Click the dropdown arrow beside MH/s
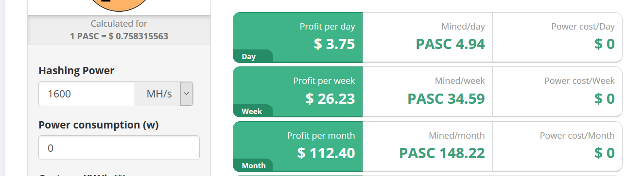Image resolution: width=644 pixels, height=176 pixels. [187, 94]
